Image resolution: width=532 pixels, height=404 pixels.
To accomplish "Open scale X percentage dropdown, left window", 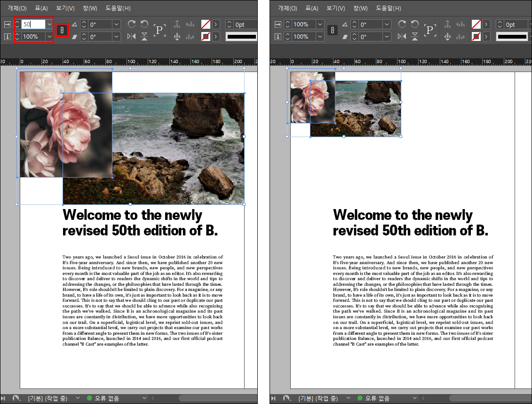I will tap(49, 24).
